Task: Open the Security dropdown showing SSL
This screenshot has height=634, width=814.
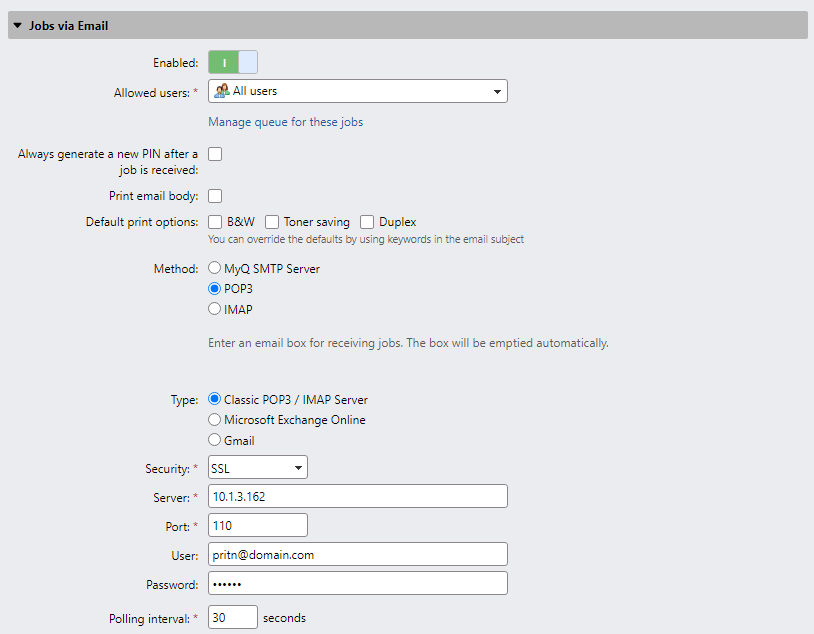Action: coord(299,467)
